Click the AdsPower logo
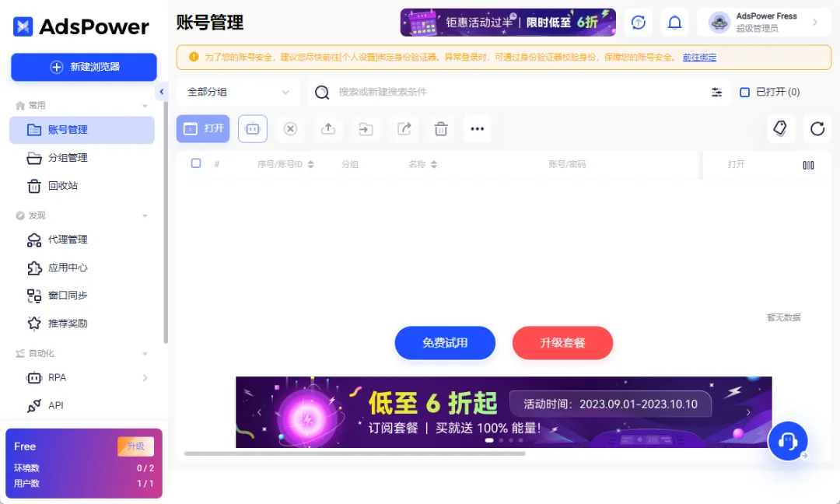This screenshot has width=840, height=504. point(81,26)
